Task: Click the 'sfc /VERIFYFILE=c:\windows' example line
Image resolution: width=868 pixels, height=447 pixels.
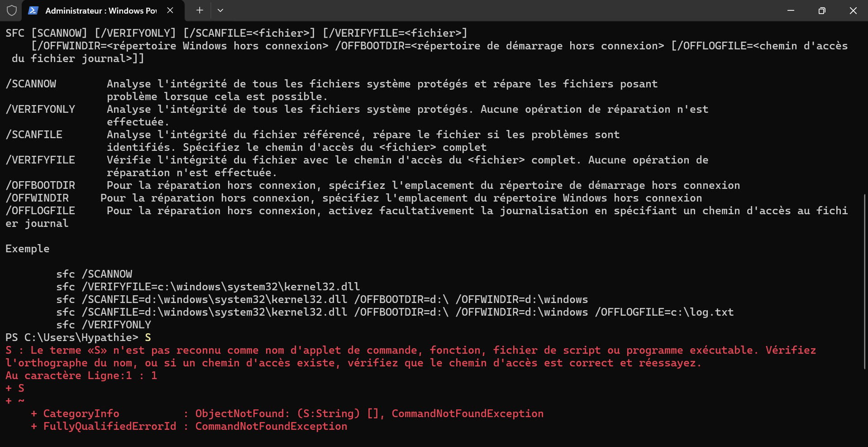Action: pyautogui.click(x=208, y=287)
